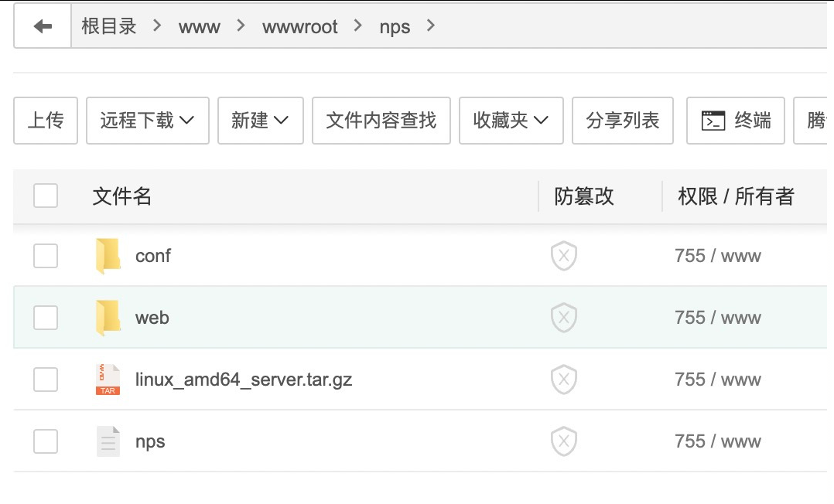This screenshot has width=834, height=504.
Task: Select linux_amd64_server.tar.gz file name
Action: 244,380
